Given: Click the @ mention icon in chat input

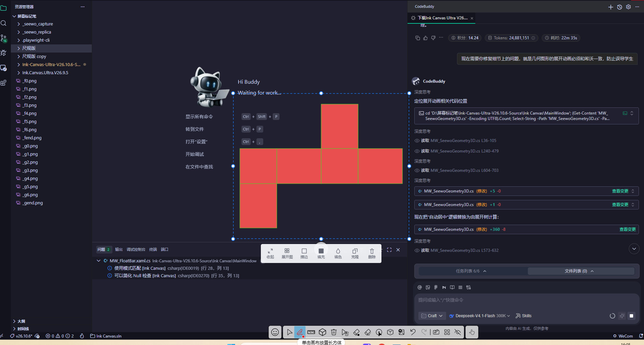Looking at the screenshot, I should coord(420,287).
